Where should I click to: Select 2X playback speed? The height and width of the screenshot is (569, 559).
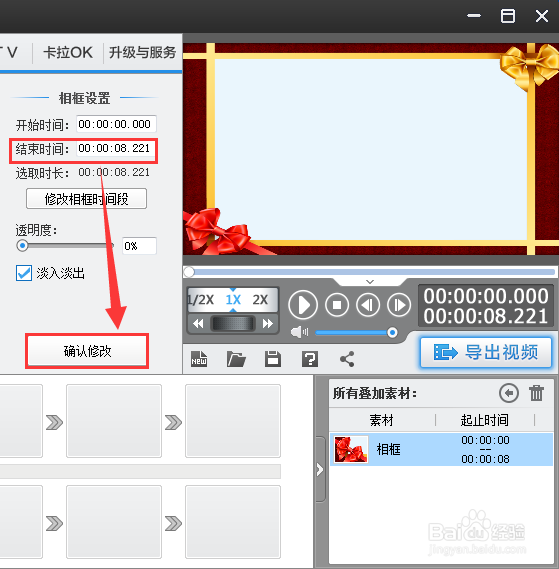[260, 300]
